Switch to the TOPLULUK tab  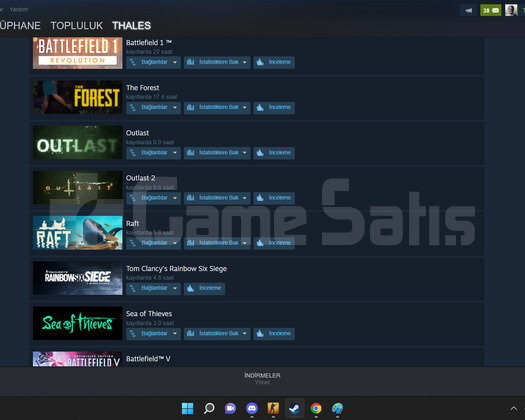coord(77,26)
